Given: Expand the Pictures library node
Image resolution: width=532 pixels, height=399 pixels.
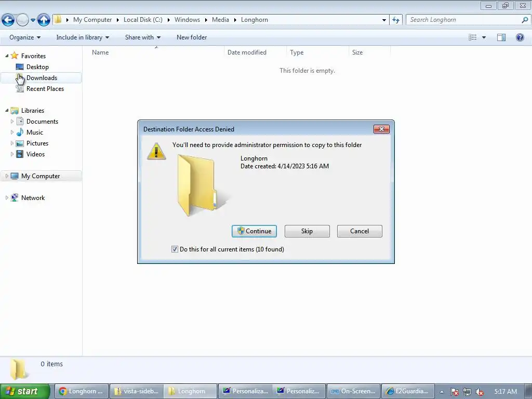Looking at the screenshot, I should pyautogui.click(x=12, y=143).
